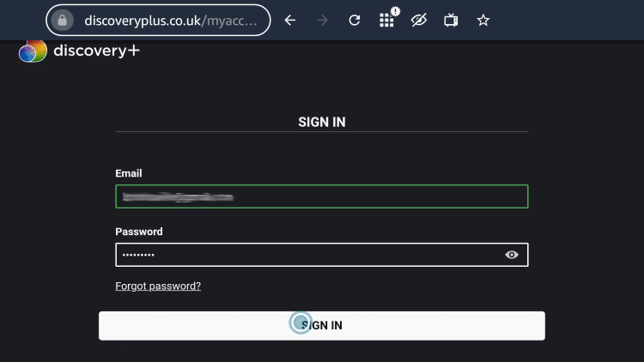The height and width of the screenshot is (362, 644).
Task: Bookmark this page with the star icon
Action: pos(483,20)
